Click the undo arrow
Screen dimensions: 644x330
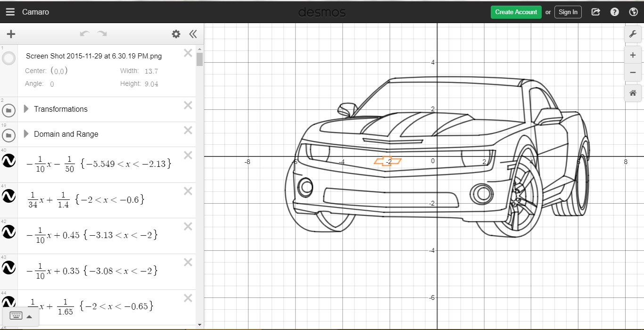pos(84,33)
